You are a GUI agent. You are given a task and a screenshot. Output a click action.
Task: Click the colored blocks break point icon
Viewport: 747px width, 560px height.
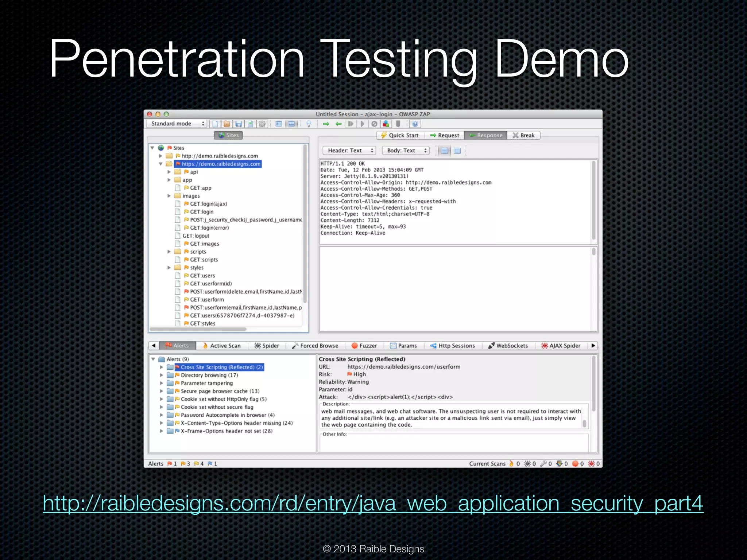(386, 124)
